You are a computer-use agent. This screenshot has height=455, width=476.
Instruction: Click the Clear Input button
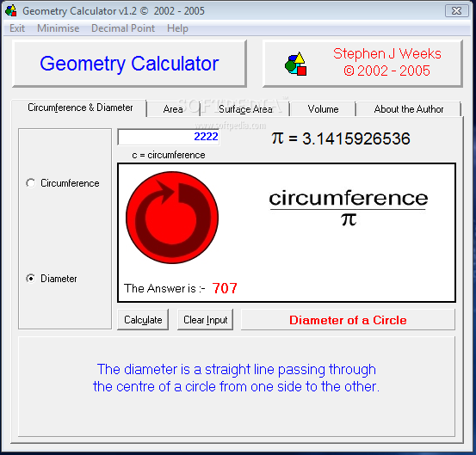click(205, 320)
